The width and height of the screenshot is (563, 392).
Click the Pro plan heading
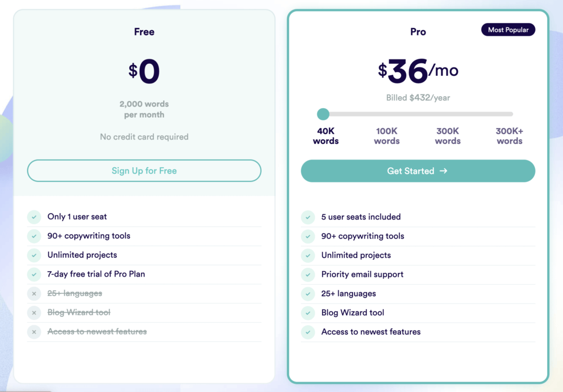(418, 32)
